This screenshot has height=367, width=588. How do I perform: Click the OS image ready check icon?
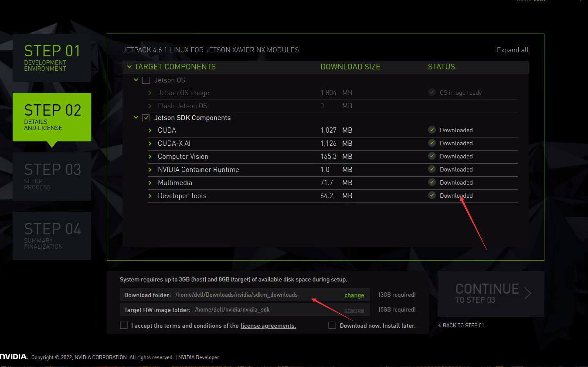click(x=432, y=93)
